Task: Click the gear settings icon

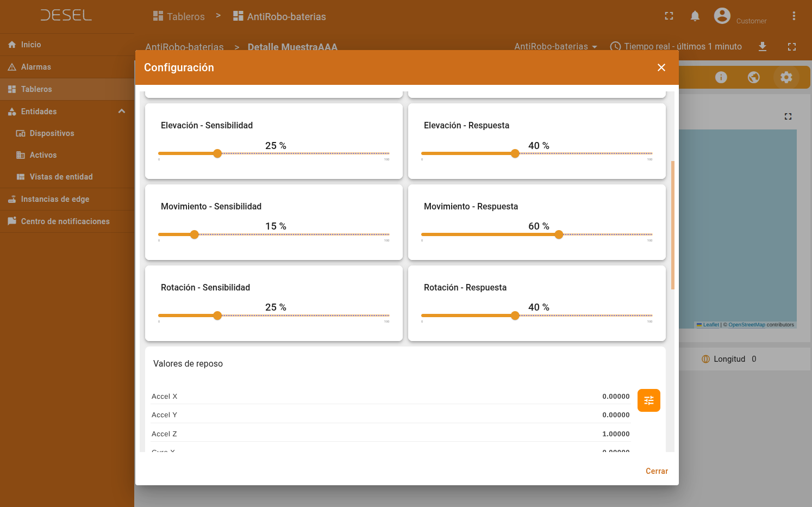Action: pos(786,77)
